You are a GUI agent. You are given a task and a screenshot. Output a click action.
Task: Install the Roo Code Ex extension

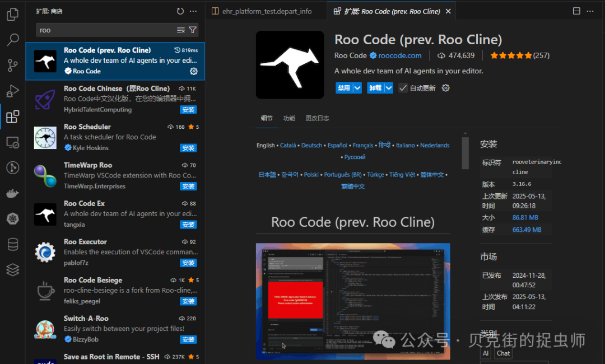pos(188,225)
